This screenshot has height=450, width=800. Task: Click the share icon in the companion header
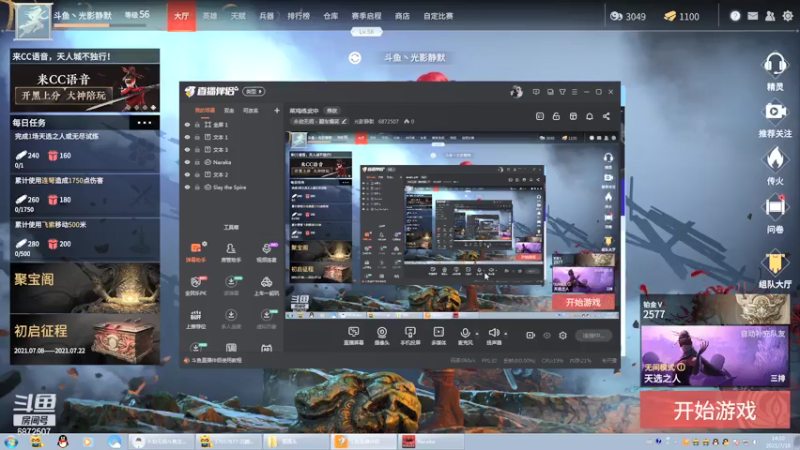tap(606, 116)
